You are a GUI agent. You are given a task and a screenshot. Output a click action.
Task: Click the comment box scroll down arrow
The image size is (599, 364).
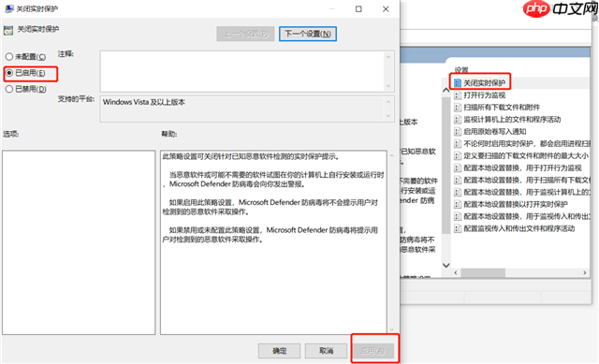coord(388,86)
